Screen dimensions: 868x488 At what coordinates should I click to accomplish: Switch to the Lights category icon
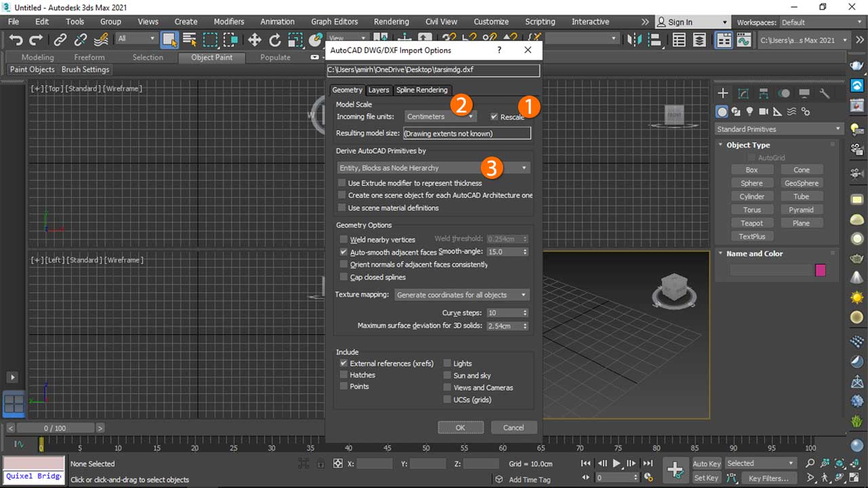pos(750,112)
